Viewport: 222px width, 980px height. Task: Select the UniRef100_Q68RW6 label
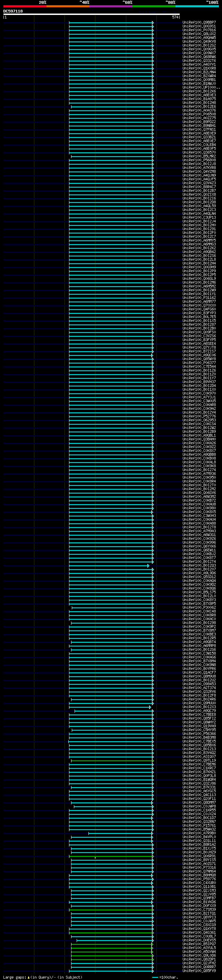pyautogui.click(x=199, y=57)
